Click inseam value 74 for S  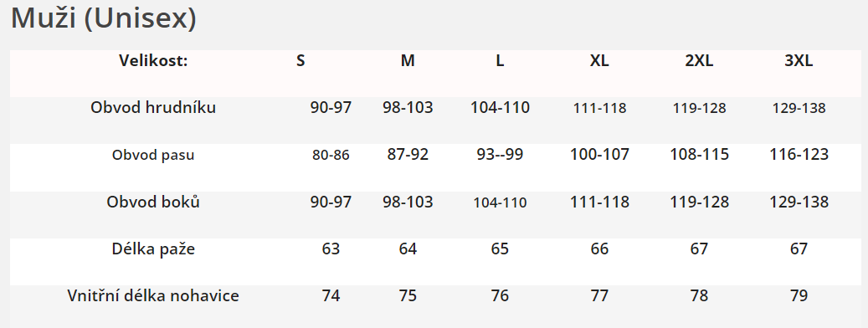(331, 296)
